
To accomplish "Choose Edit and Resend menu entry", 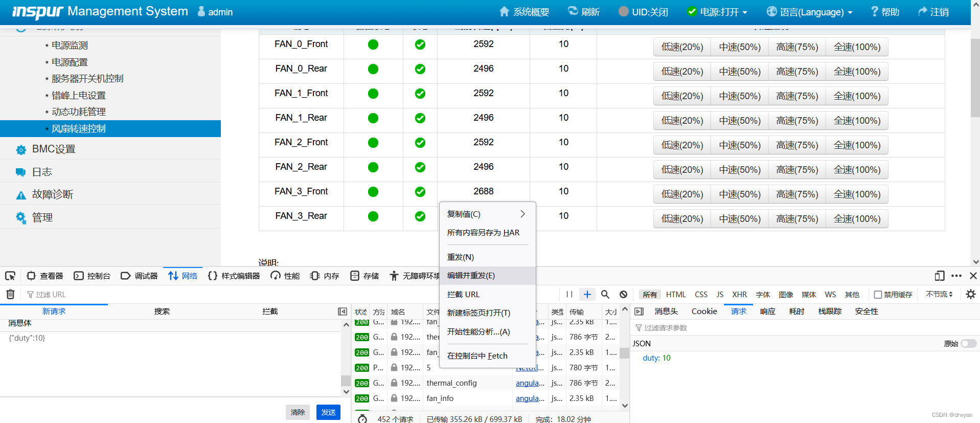I will pos(487,276).
